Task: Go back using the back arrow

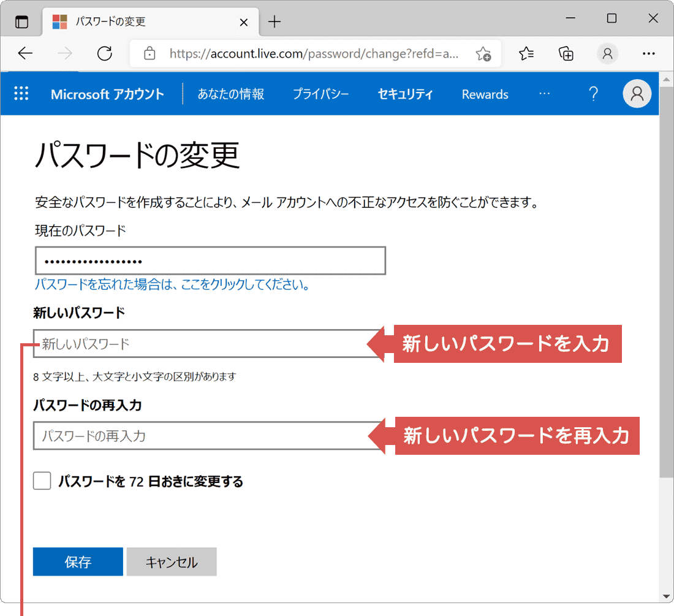Action: (25, 53)
